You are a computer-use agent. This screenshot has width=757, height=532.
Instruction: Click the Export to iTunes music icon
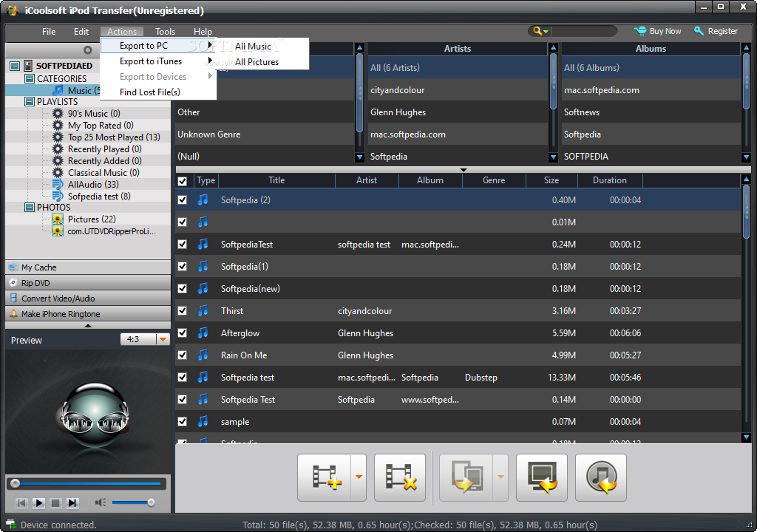[x=601, y=477]
